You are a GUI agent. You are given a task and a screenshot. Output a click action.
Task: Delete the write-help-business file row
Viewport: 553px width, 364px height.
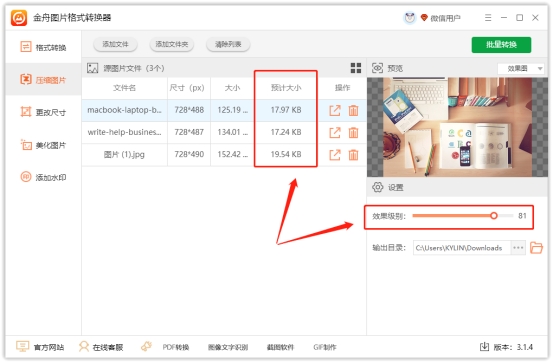click(x=353, y=133)
